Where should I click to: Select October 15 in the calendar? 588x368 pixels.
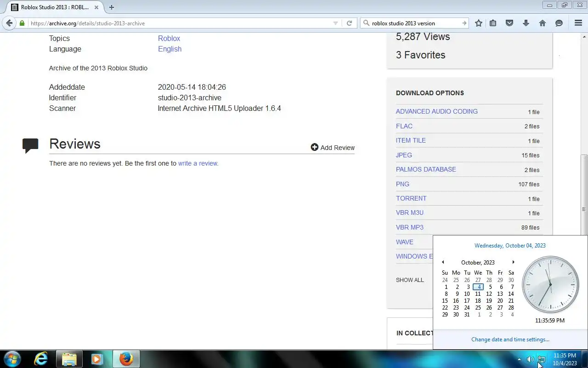[x=445, y=301]
